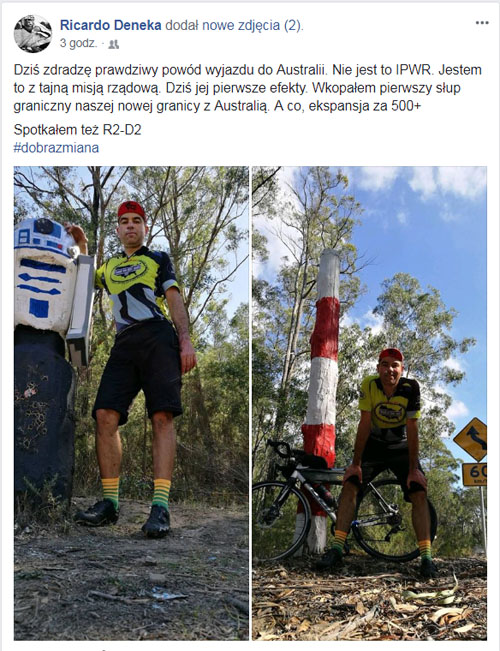This screenshot has width=500, height=651.
Task: Click the bicycle leaning on the post
Action: point(344,500)
